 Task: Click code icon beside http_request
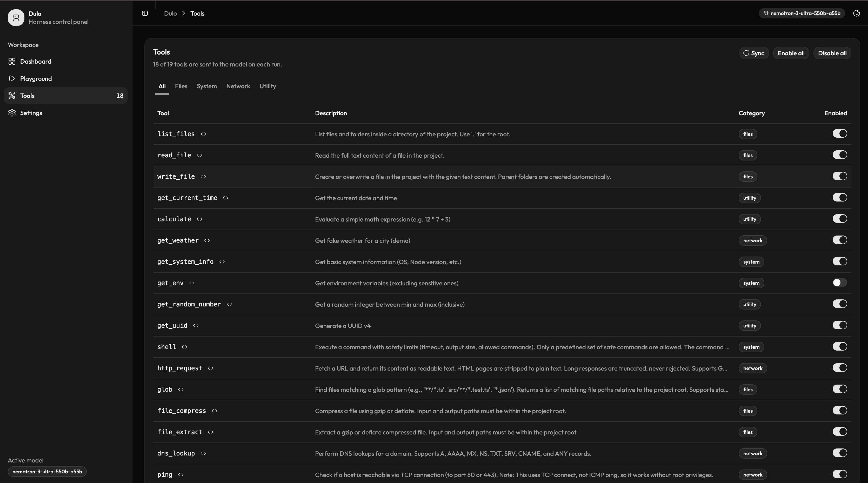coord(211,368)
